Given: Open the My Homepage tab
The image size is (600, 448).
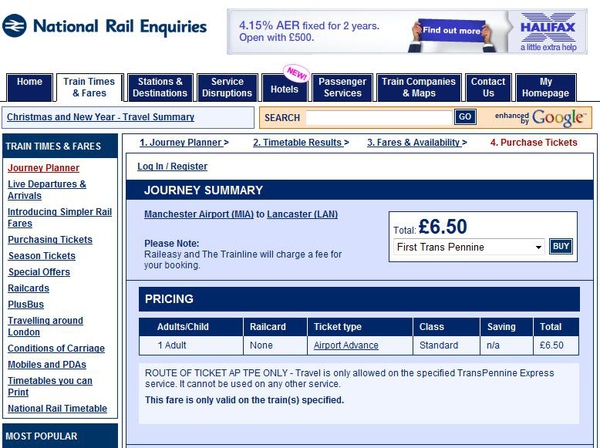Looking at the screenshot, I should tap(546, 87).
